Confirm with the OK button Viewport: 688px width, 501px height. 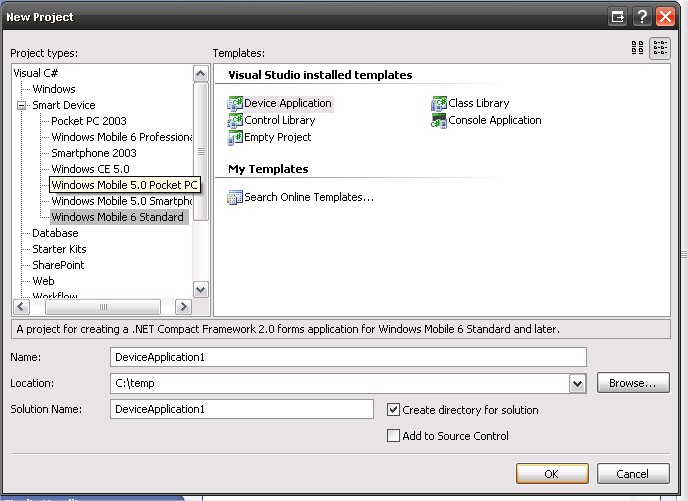coord(552,474)
